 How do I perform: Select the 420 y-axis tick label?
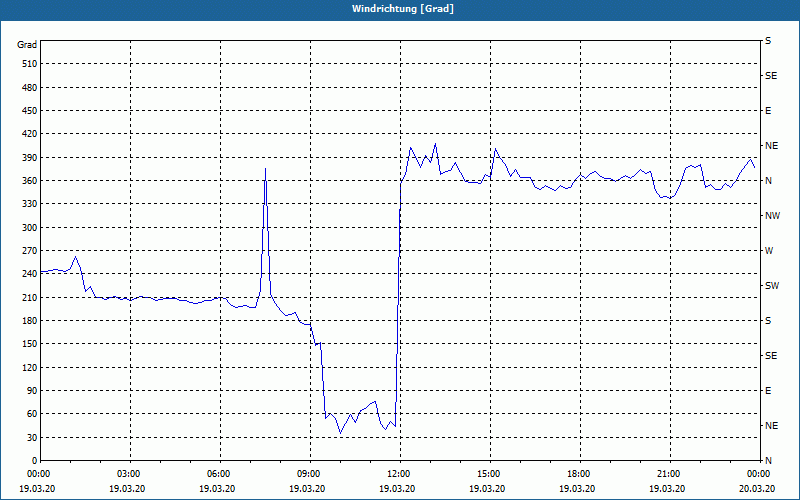click(30, 134)
